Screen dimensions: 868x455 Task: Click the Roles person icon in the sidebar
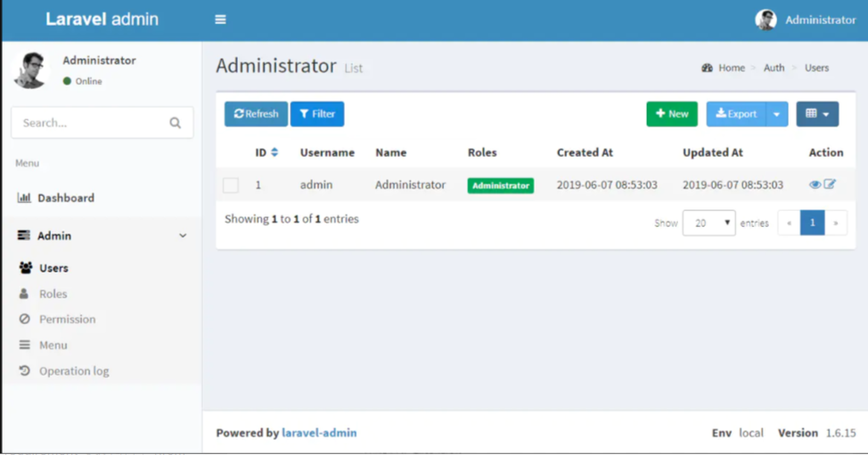click(24, 294)
